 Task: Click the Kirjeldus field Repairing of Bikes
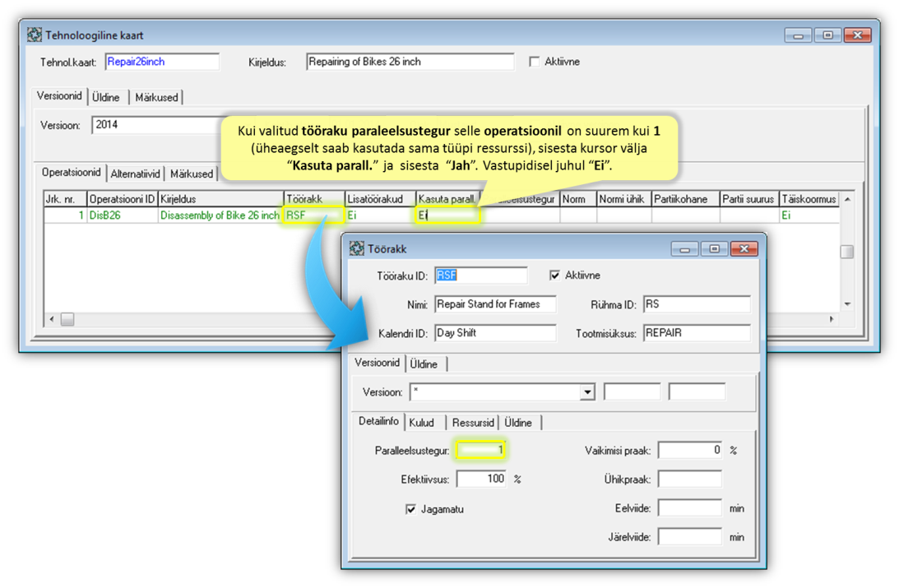click(x=410, y=62)
